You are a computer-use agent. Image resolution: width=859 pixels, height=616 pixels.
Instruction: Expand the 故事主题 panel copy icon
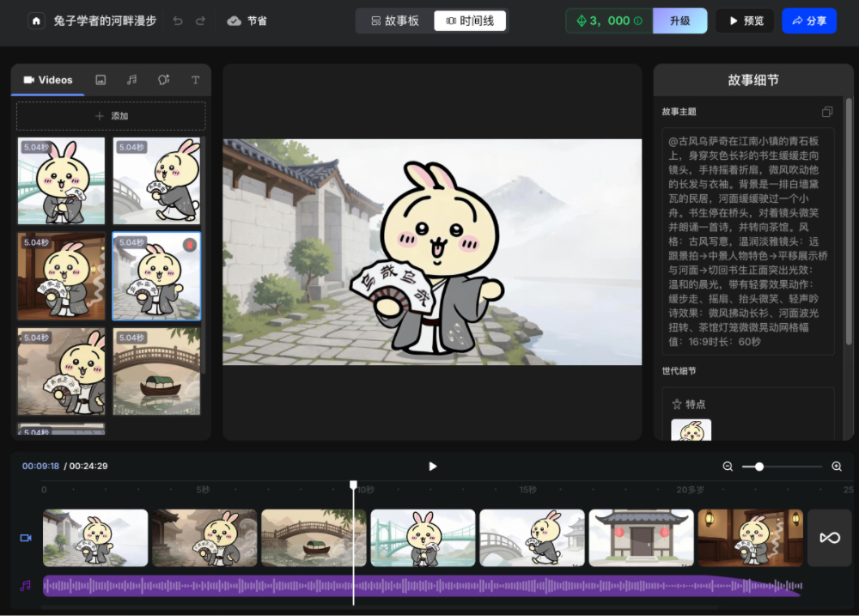[827, 112]
